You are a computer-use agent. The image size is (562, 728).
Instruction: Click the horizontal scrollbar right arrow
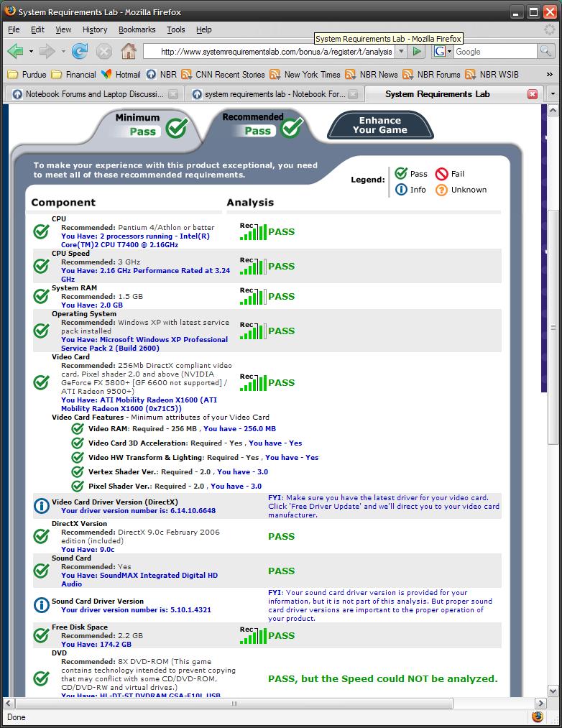(x=540, y=703)
